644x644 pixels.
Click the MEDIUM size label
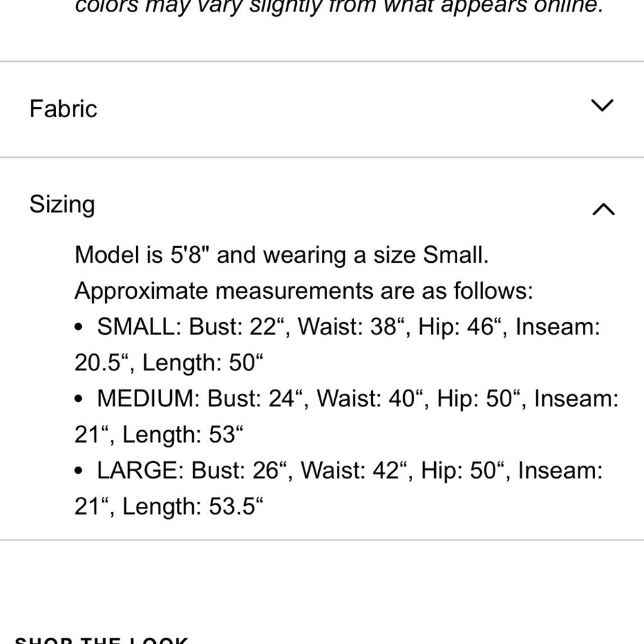click(148, 399)
